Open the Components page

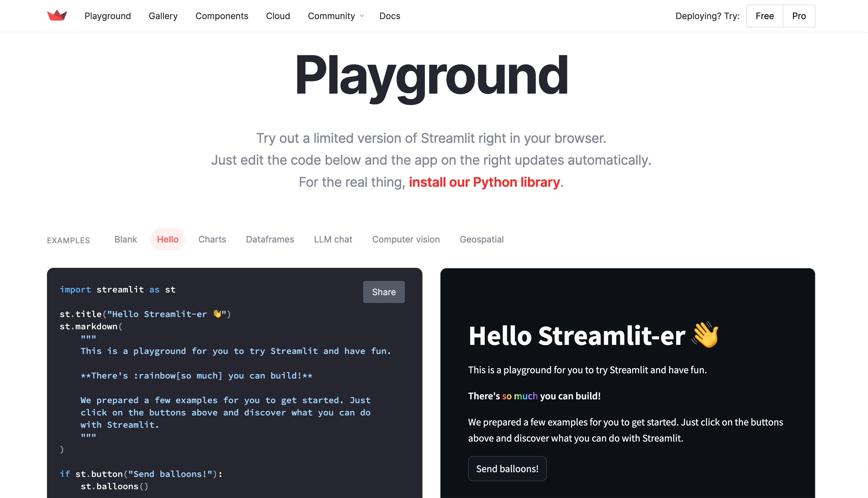[222, 16]
